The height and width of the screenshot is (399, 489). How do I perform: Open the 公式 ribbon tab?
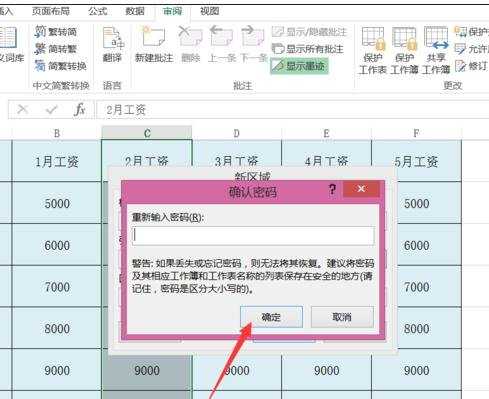click(98, 11)
